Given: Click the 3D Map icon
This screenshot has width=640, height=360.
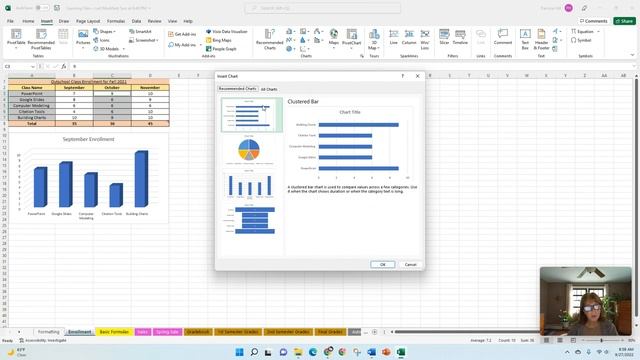Looking at the screenshot, I should (x=374, y=39).
